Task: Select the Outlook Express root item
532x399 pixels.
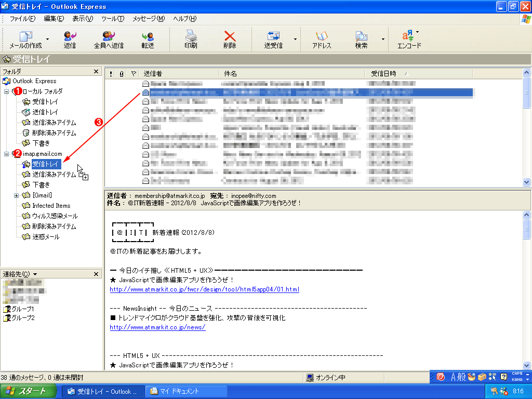Action: click(x=34, y=81)
